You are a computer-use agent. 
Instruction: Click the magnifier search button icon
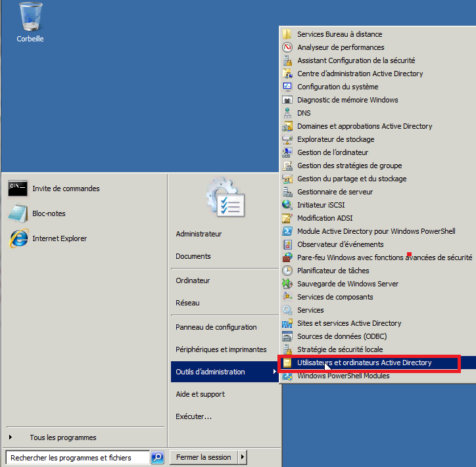pyautogui.click(x=158, y=457)
